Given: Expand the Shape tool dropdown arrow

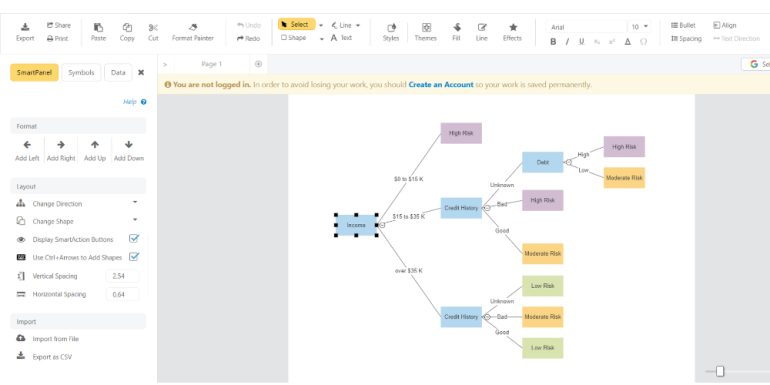Looking at the screenshot, I should [x=322, y=38].
